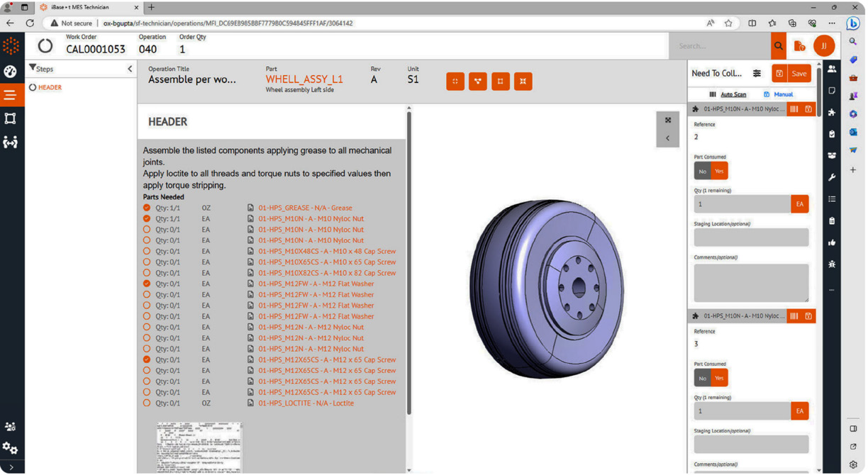Click barcode scan icon on Reference 2 card
The width and height of the screenshot is (868, 475).
click(794, 109)
